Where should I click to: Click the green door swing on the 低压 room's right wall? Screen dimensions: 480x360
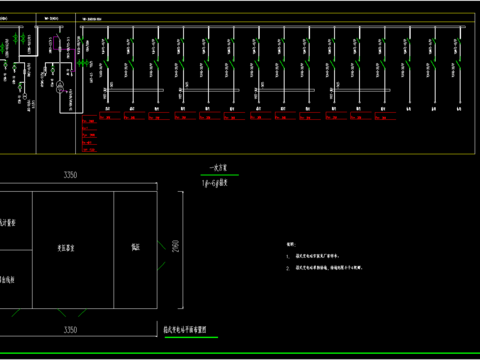click(162, 256)
